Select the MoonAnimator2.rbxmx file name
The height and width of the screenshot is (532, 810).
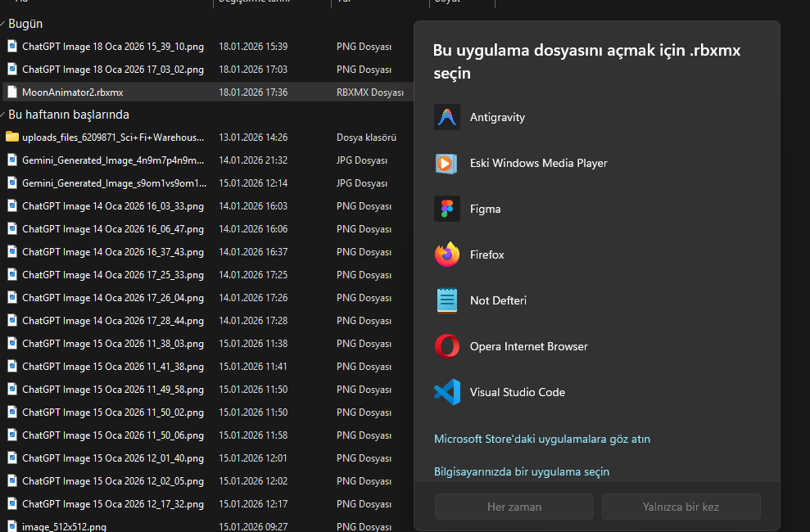pos(72,92)
